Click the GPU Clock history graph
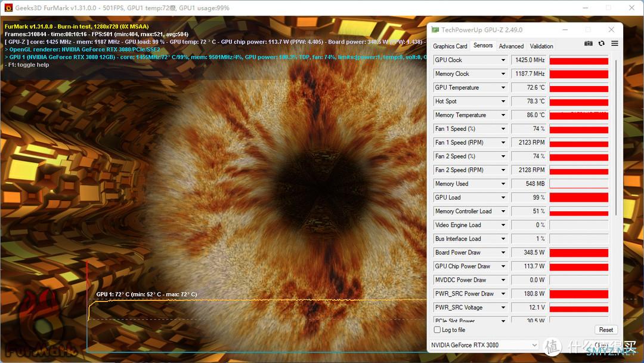Image resolution: width=644 pixels, height=363 pixels. (578, 60)
